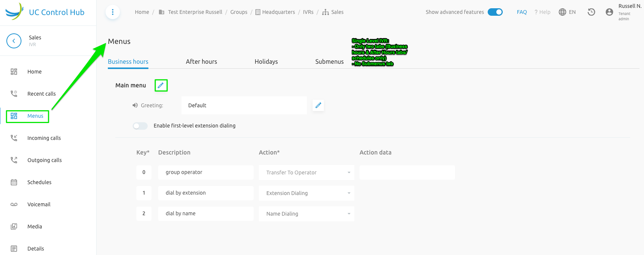Disable the Show advanced features toggle
Screen dimensions: 644x255
[495, 12]
